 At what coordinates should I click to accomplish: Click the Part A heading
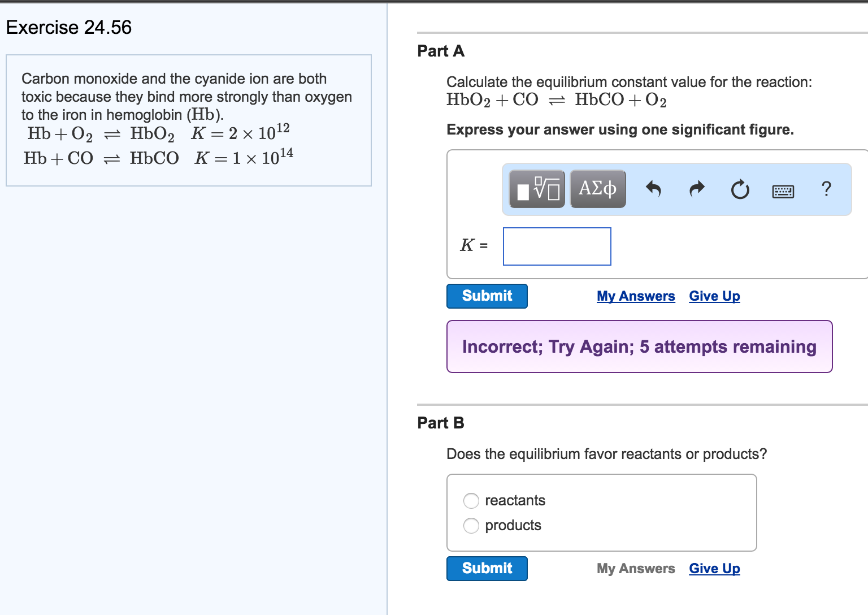[441, 51]
